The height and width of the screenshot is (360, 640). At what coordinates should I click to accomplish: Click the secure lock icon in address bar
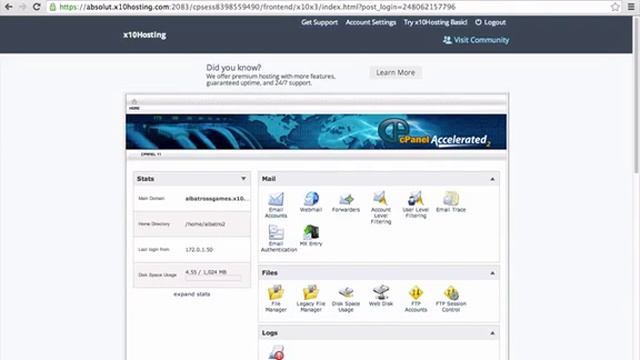click(x=53, y=7)
